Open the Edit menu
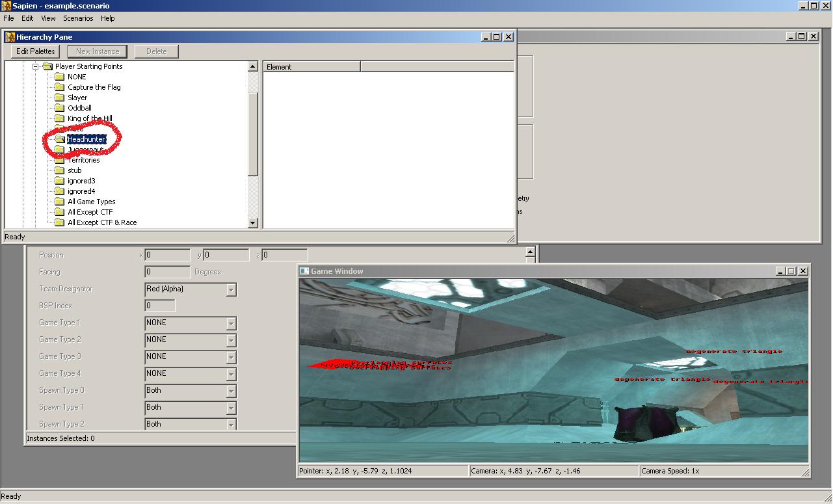Image resolution: width=833 pixels, height=504 pixels. click(27, 18)
